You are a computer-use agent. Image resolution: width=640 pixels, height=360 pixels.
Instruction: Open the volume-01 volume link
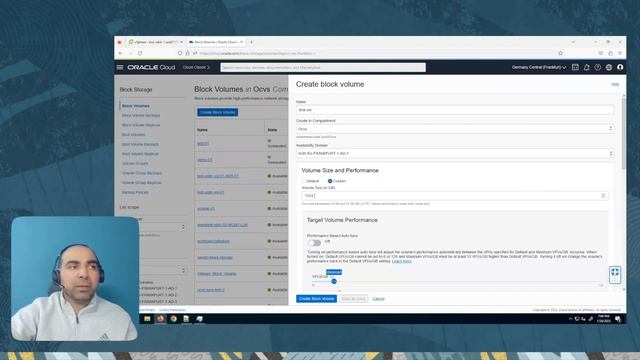click(206, 209)
